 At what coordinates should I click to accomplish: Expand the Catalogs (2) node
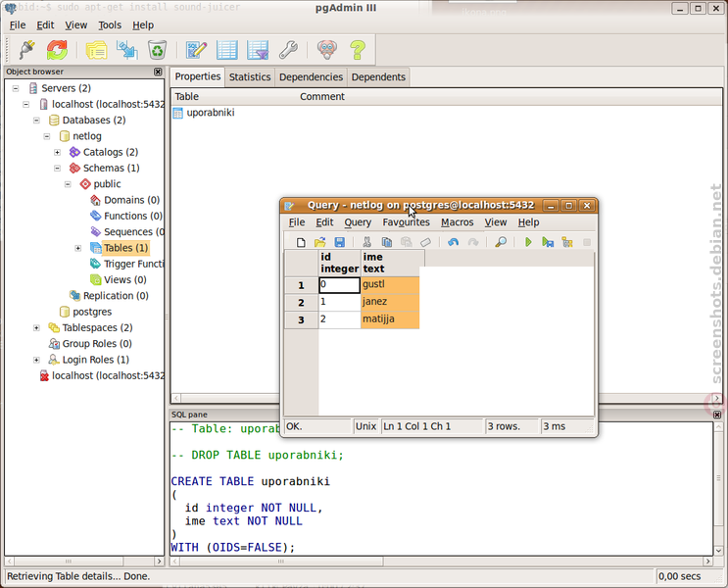tap(58, 152)
